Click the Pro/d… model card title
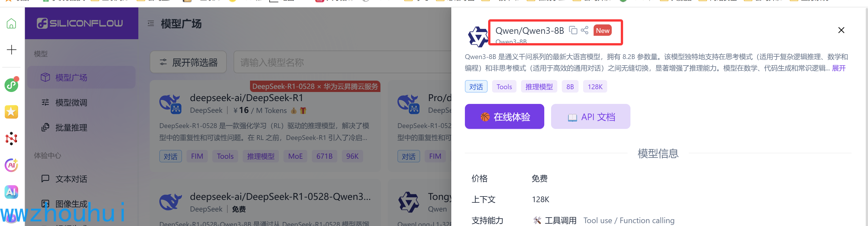This screenshot has height=226, width=868. click(439, 98)
